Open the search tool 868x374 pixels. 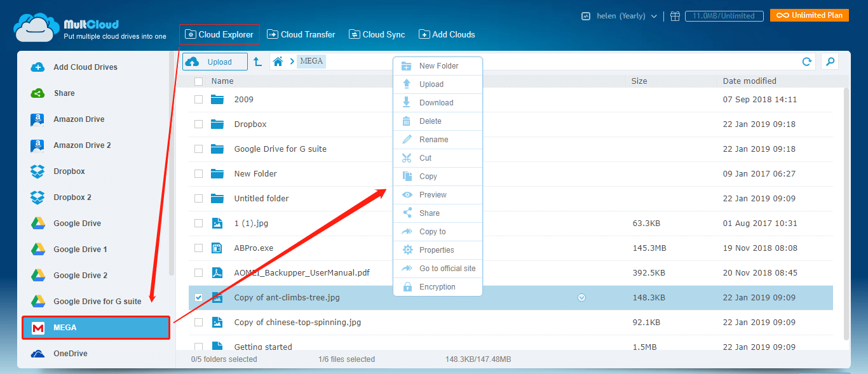coord(830,62)
